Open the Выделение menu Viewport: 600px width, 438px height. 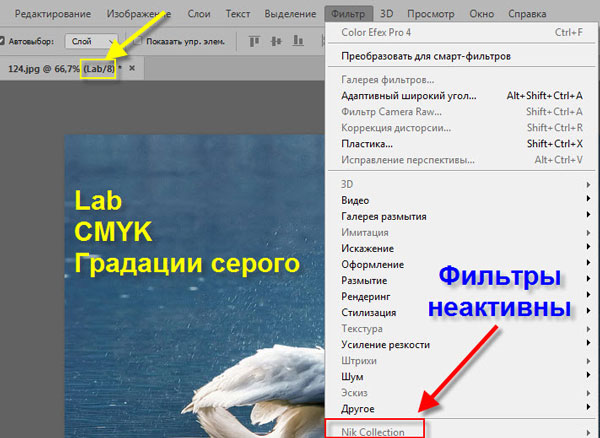pyautogui.click(x=290, y=14)
